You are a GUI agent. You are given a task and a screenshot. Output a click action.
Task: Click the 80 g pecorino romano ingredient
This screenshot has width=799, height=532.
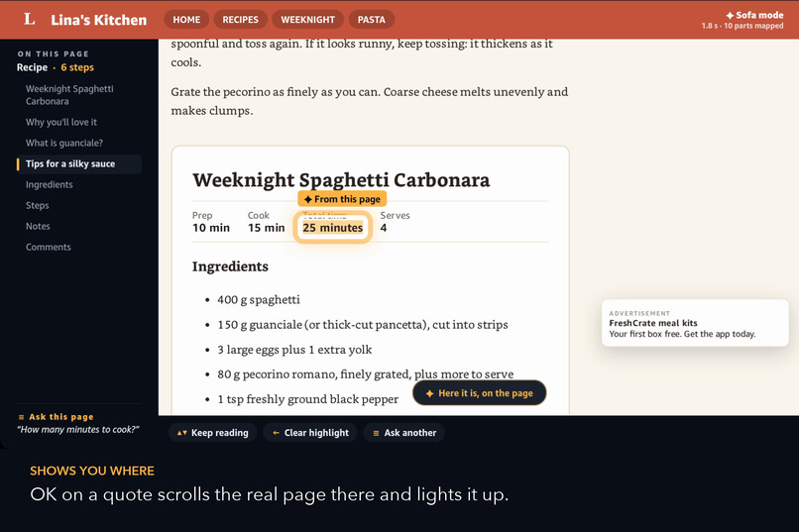click(366, 374)
